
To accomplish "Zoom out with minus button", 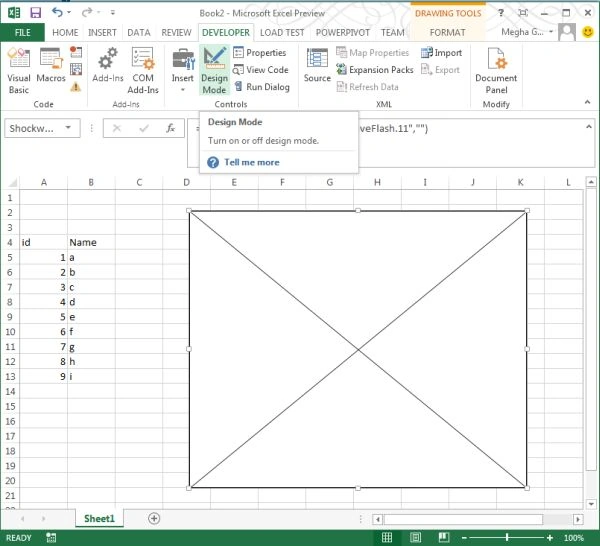I will click(x=464, y=538).
